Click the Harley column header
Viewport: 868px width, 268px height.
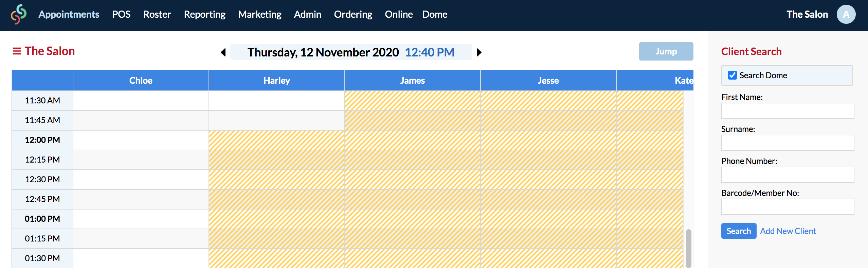point(277,81)
